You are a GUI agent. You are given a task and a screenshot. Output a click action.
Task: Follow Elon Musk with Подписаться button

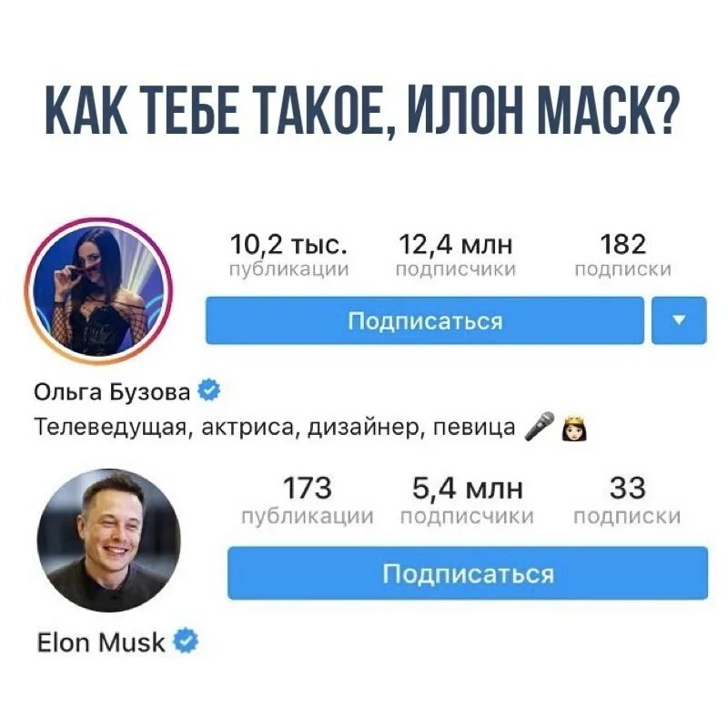click(x=468, y=573)
